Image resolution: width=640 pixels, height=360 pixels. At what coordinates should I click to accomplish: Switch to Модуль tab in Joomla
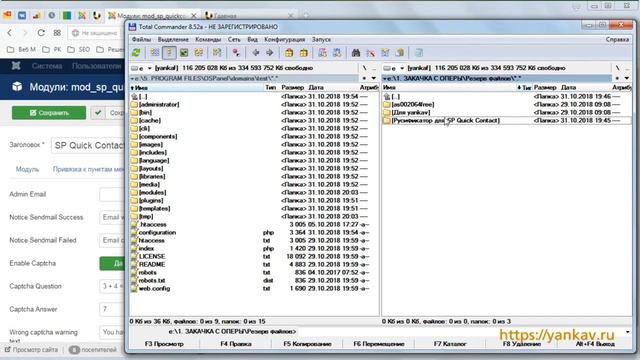(27, 169)
